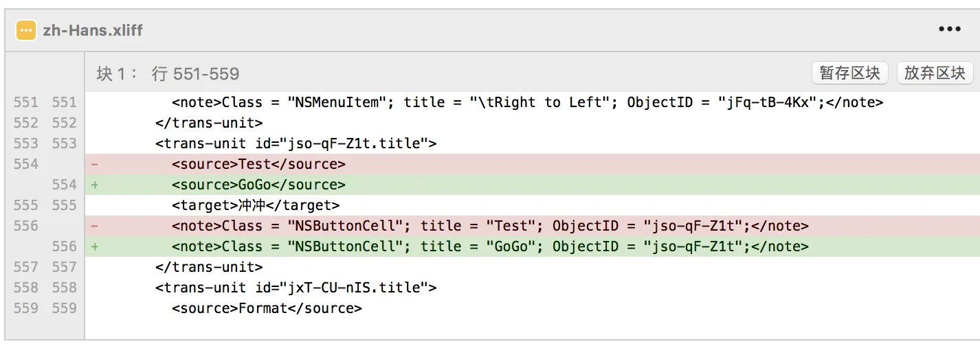Image resolution: width=980 pixels, height=346 pixels.
Task: Click the trans-unit id jxT-CU-nIS.title line
Action: (x=296, y=288)
